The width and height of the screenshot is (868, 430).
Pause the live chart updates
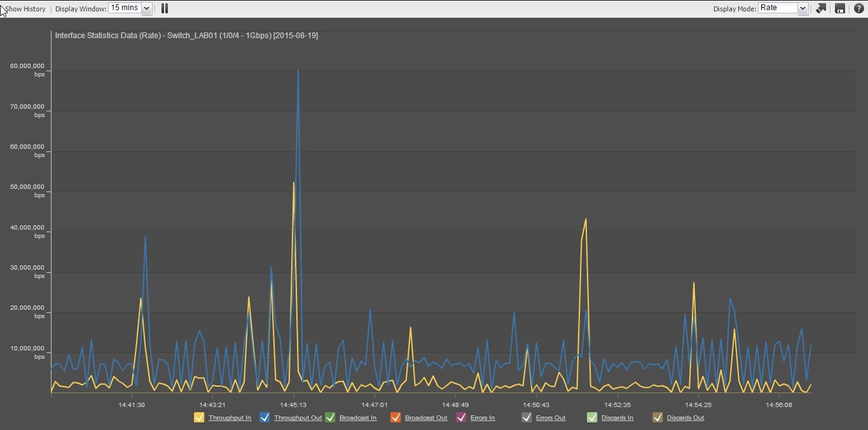pos(165,8)
